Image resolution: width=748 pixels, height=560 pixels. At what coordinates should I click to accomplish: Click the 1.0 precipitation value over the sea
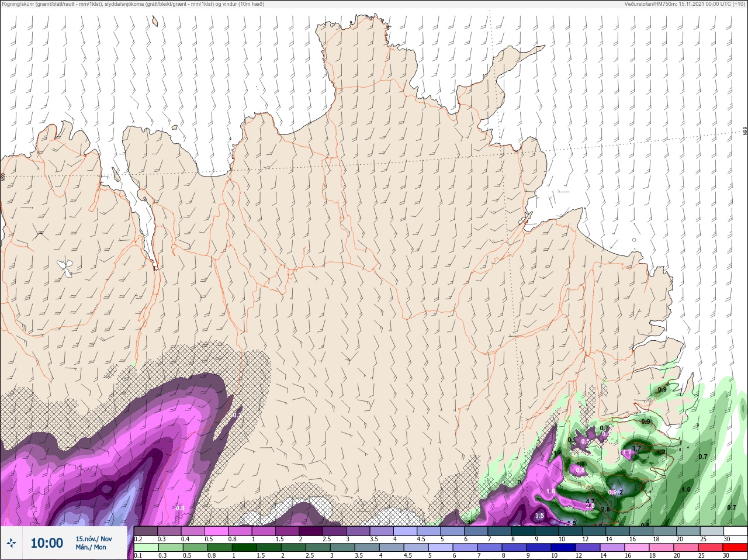point(686,489)
